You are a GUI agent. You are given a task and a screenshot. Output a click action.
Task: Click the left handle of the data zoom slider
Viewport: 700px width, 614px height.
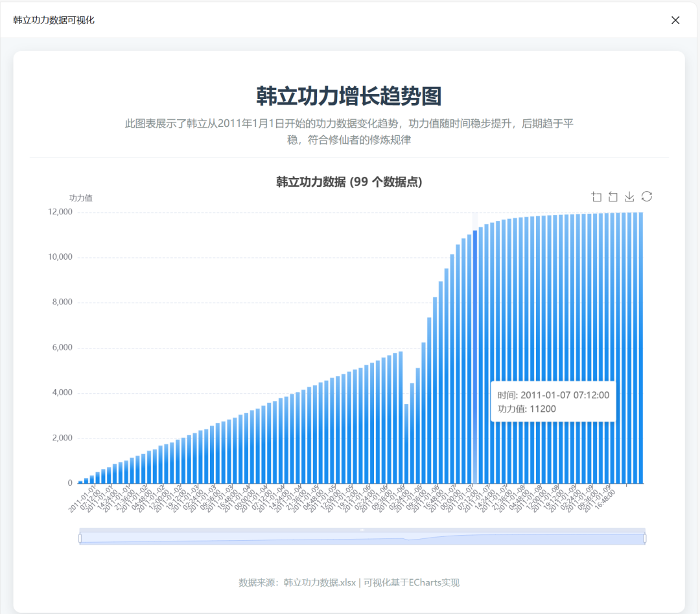[80, 536]
